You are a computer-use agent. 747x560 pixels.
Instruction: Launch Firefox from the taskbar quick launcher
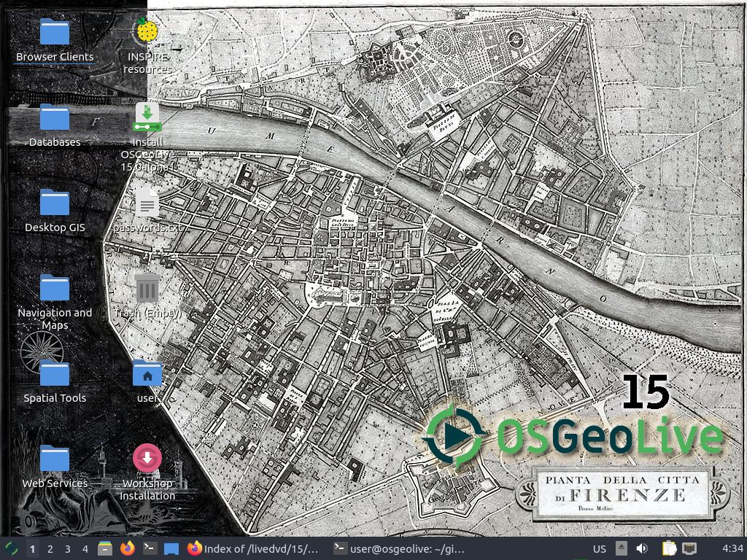(128, 548)
